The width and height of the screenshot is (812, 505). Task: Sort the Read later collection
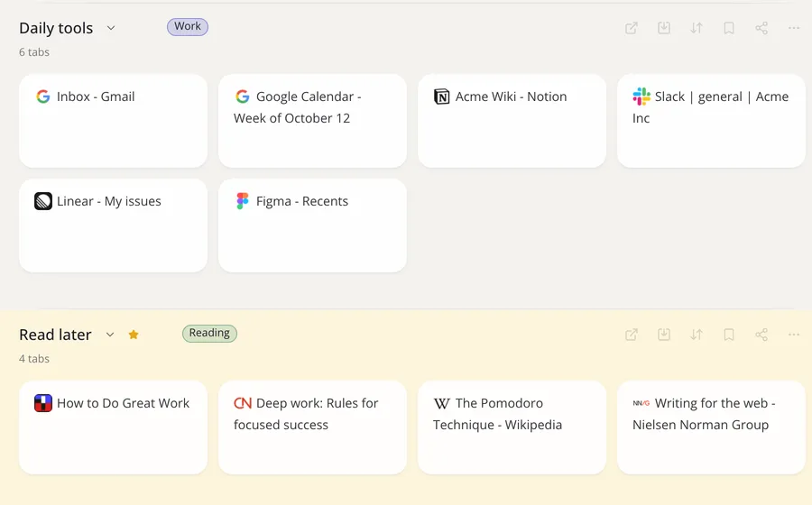[x=697, y=335]
